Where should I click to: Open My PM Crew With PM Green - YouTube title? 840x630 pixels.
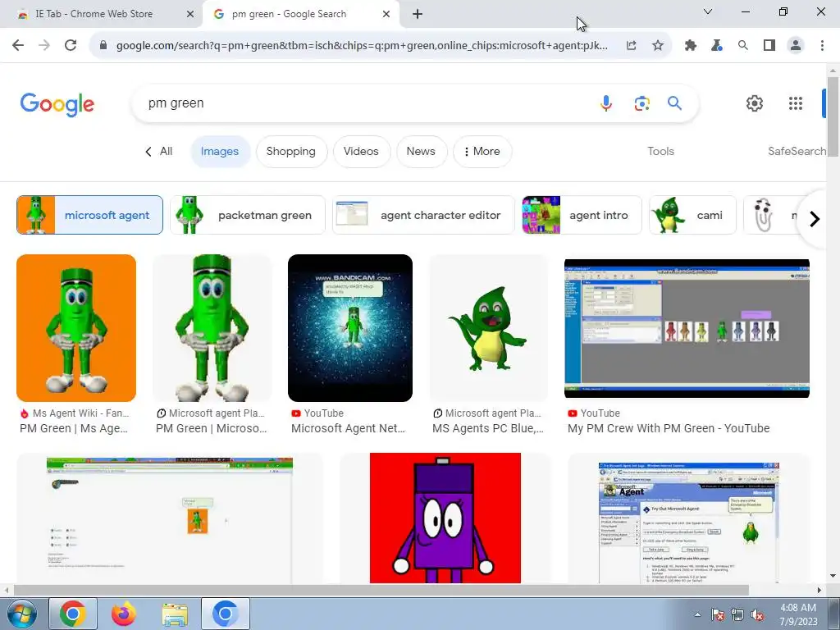coord(669,428)
